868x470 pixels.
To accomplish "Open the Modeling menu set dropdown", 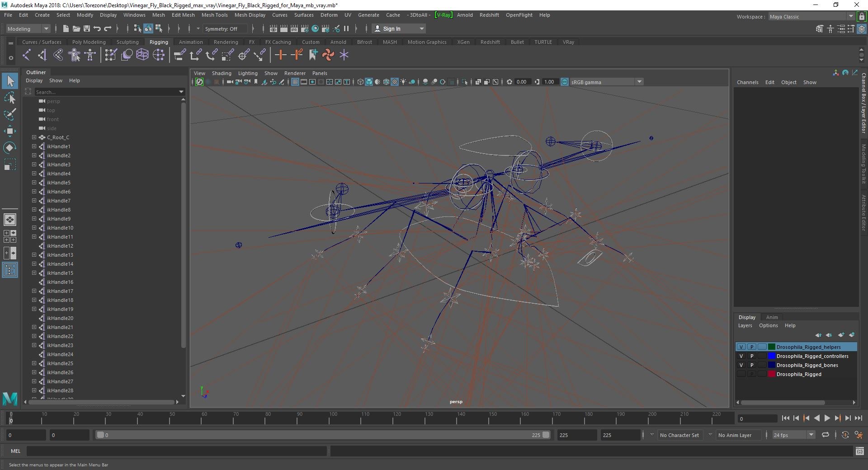I will [x=28, y=28].
